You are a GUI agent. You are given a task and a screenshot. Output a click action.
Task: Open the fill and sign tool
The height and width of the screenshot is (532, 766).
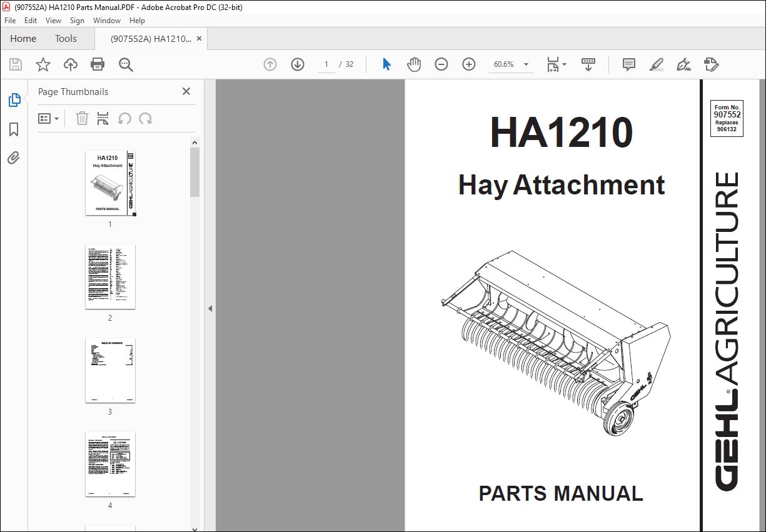[683, 64]
